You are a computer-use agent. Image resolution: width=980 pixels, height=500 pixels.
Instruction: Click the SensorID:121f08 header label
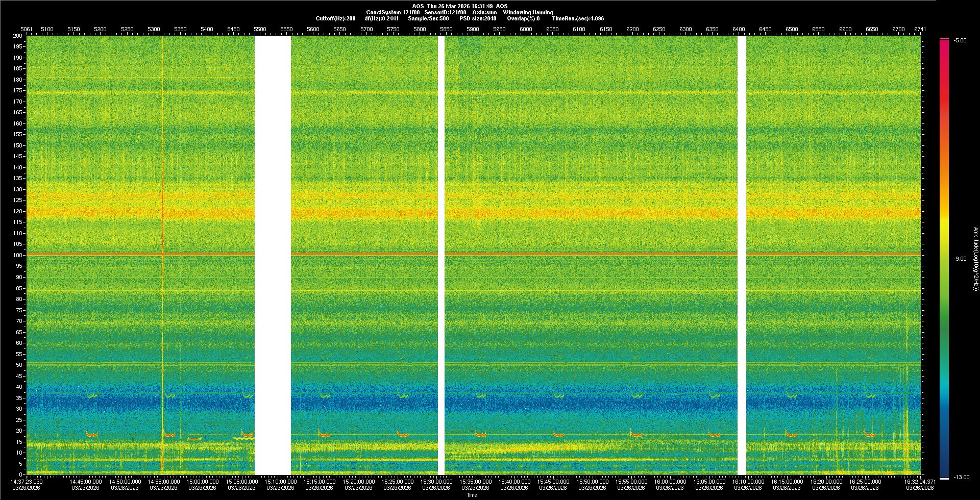445,12
